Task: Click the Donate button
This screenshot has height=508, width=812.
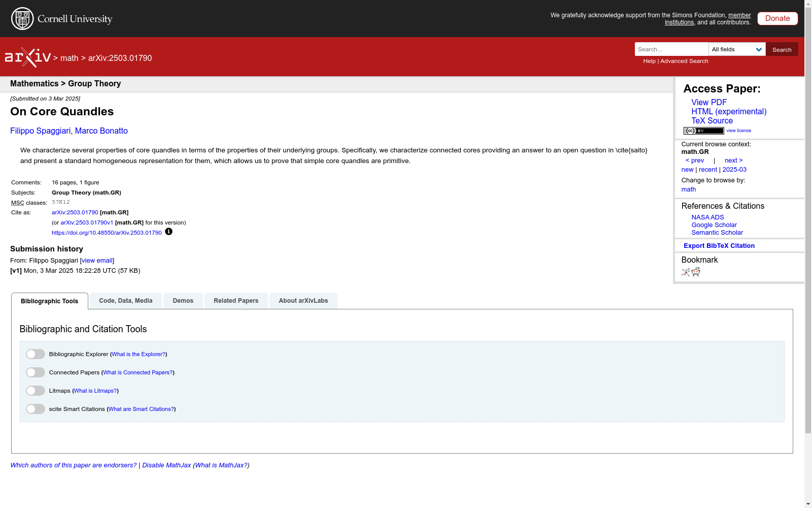Action: point(777,18)
